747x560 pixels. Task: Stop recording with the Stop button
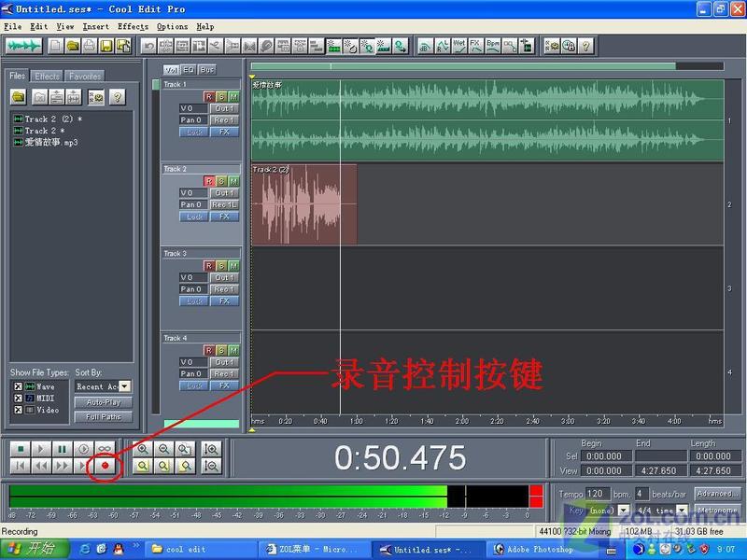[x=20, y=449]
